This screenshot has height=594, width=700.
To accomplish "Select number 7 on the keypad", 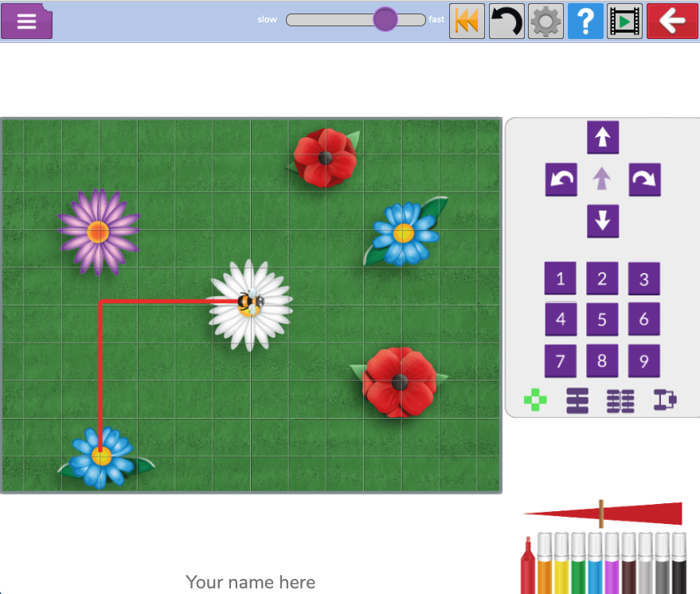I will 561,361.
